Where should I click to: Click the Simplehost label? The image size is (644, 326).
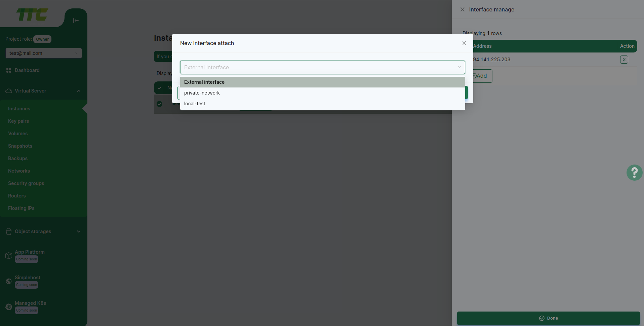(x=28, y=278)
